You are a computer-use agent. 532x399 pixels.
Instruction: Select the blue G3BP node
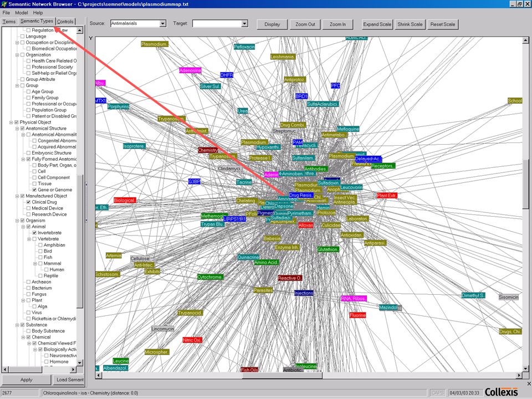coord(194,182)
